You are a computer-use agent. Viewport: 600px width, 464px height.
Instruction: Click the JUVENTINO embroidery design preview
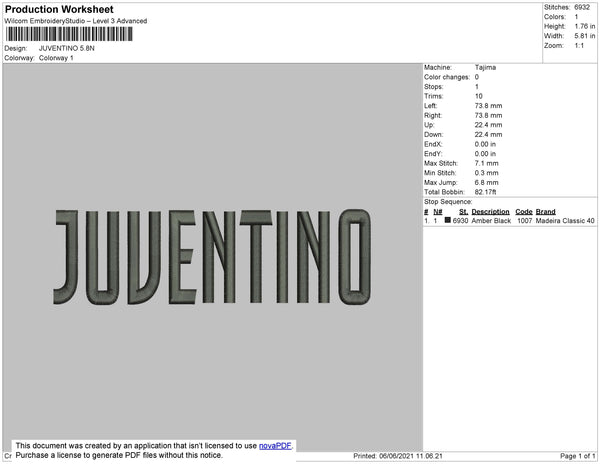click(212, 257)
